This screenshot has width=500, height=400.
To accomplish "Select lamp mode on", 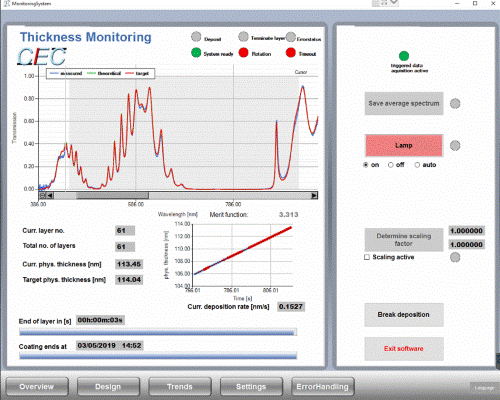I will pyautogui.click(x=366, y=165).
